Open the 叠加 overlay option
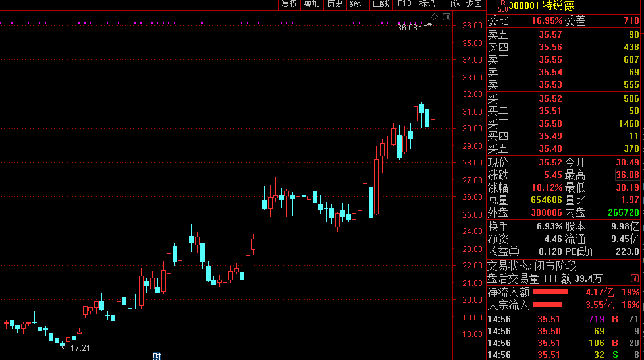This screenshot has width=644, height=360. coord(311,4)
